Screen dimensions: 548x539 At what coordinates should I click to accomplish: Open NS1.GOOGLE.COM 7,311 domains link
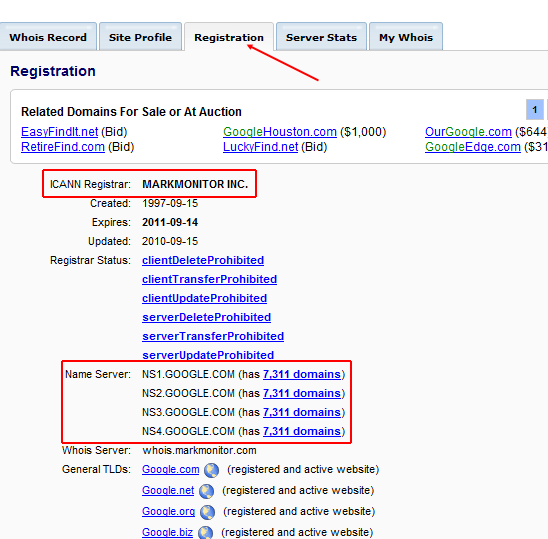(302, 374)
